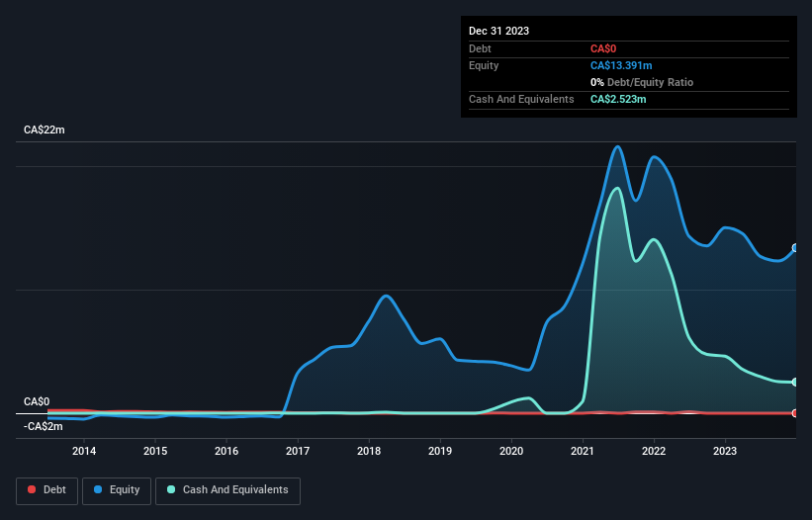Click the Dec 31 2023 tooltip date
Screen dimensions: 812x520
(x=498, y=31)
